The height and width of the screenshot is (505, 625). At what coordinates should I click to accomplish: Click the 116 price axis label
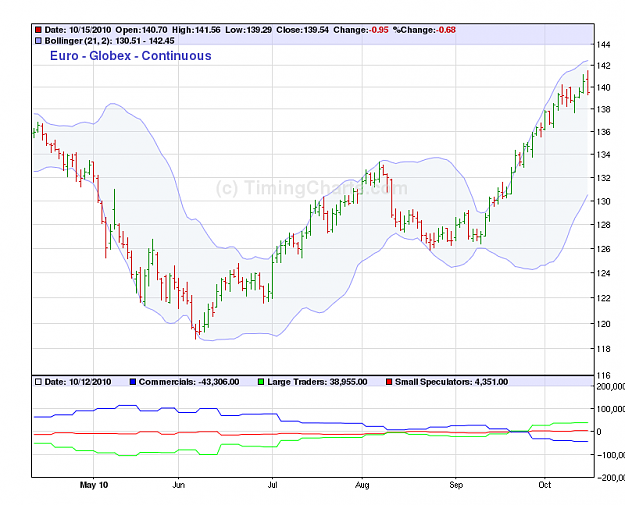(603, 376)
